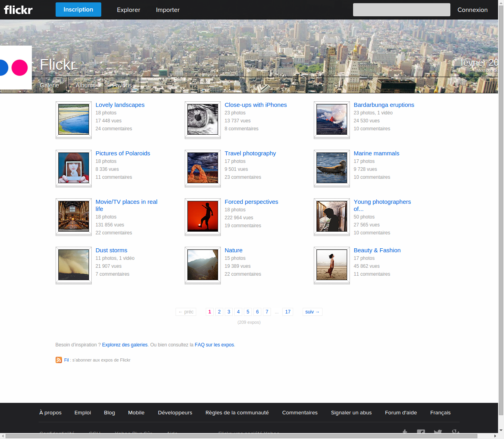Click Connexion to log in

[x=472, y=10]
